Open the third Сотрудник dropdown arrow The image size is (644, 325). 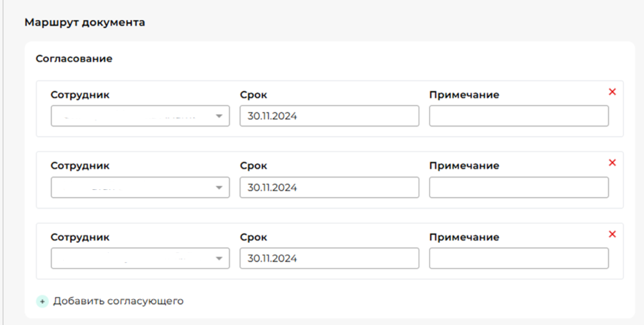tap(219, 259)
